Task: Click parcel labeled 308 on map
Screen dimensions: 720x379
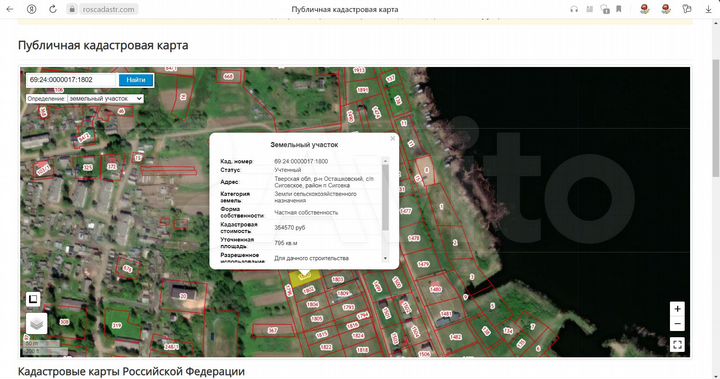Action: pos(64,322)
